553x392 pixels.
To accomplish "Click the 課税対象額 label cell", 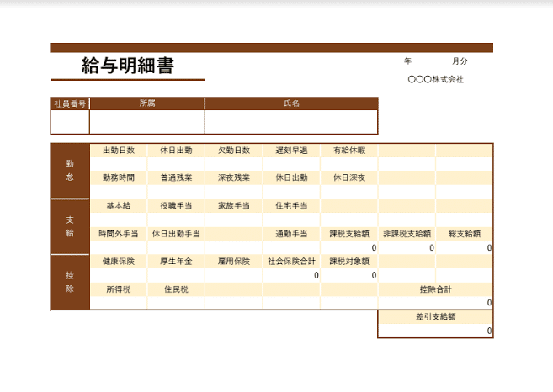I will [x=349, y=262].
